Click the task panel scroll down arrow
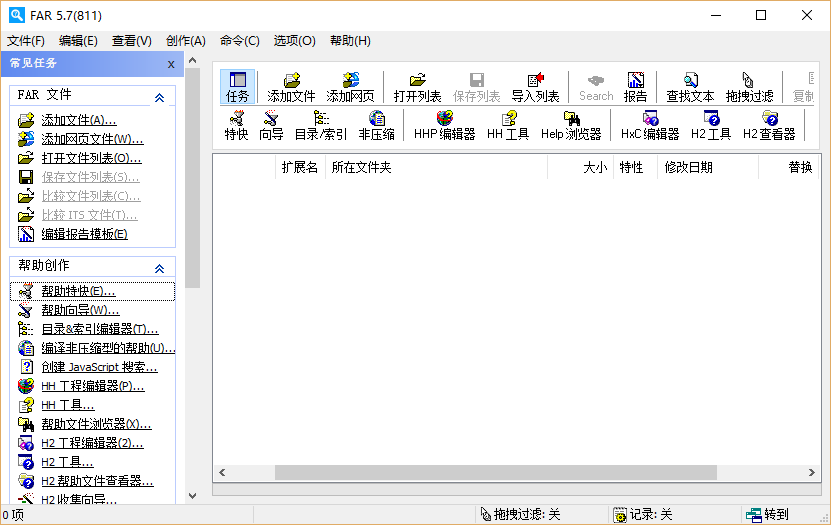 tap(192, 496)
